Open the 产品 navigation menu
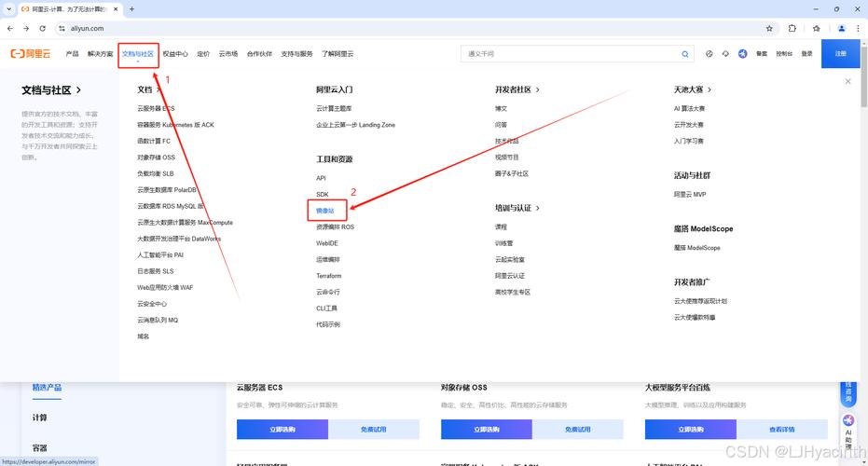This screenshot has height=466, width=868. 72,54
